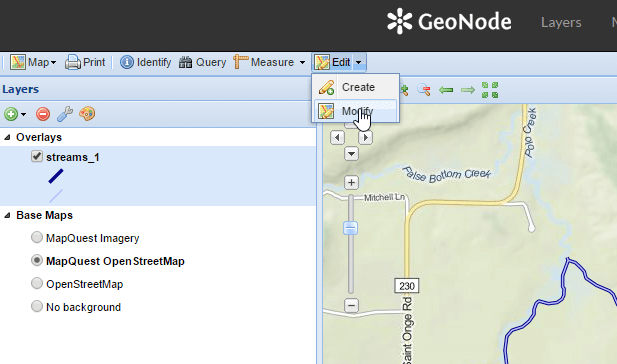Open the Map menu button
The image size is (617, 364).
(x=33, y=62)
